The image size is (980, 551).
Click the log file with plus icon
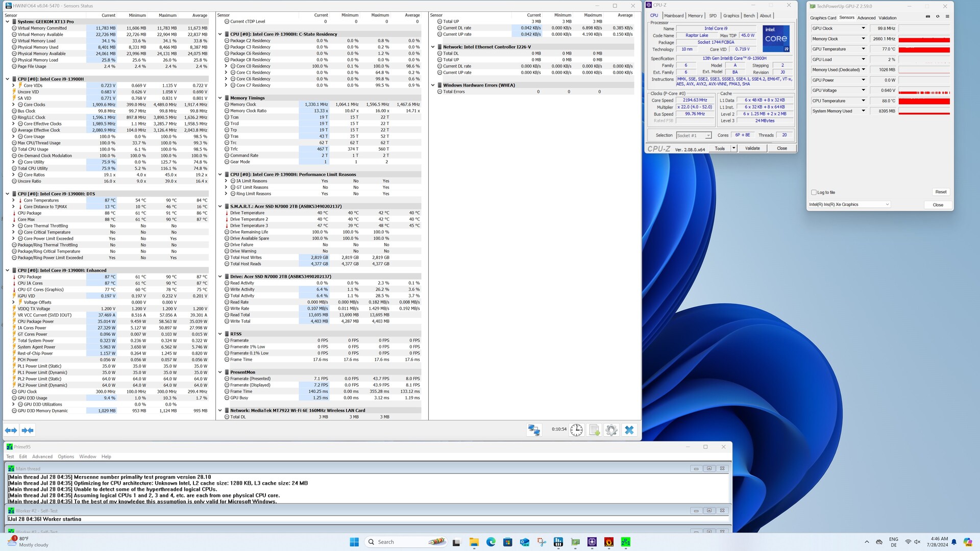[594, 430]
